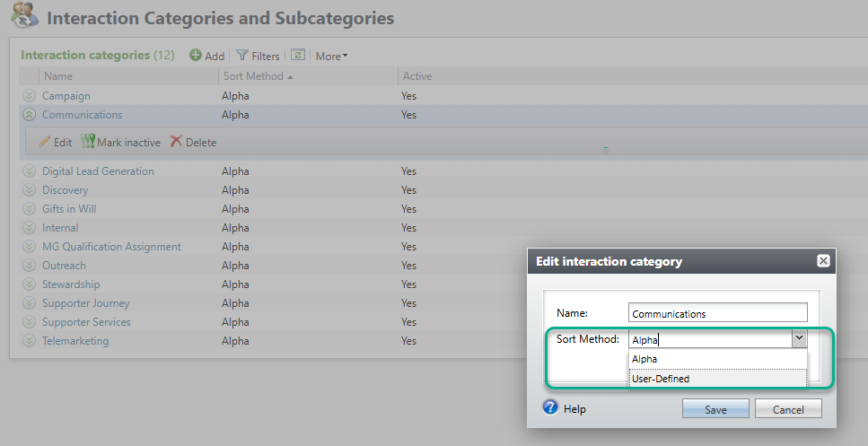Open the Filters funnel icon

tap(242, 56)
